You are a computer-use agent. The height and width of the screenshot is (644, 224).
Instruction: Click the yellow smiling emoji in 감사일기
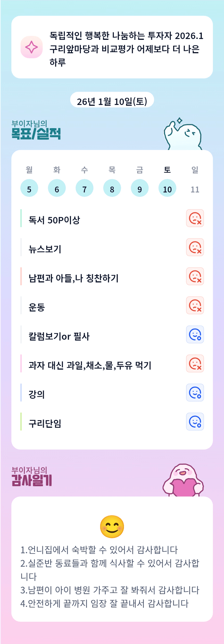[x=112, y=527]
